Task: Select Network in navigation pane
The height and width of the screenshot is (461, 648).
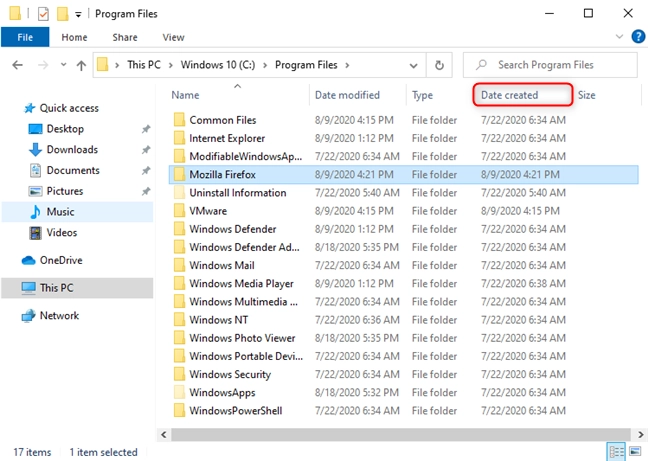Action: coord(59,316)
